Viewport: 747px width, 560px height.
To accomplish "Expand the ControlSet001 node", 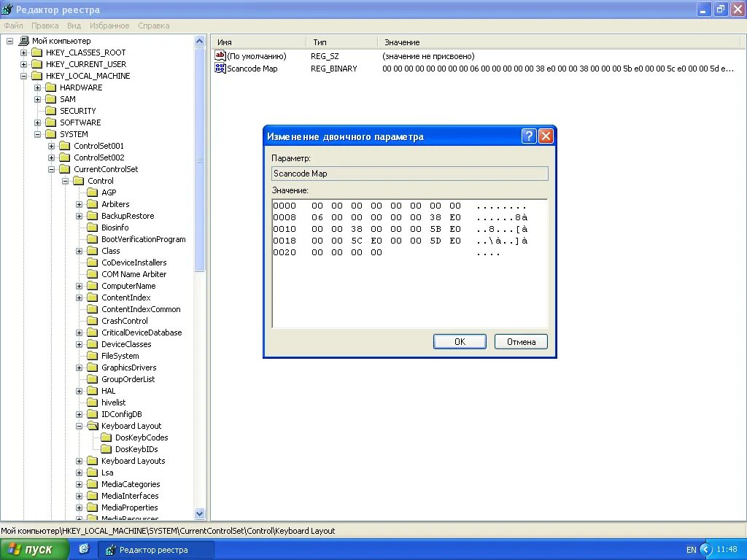I will tap(52, 146).
